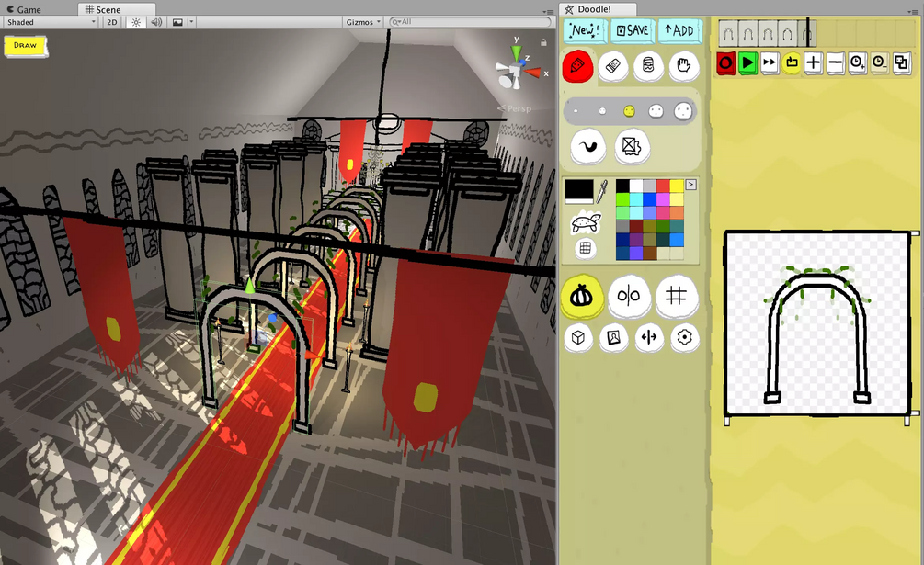Select the largest brush size face

coord(683,110)
